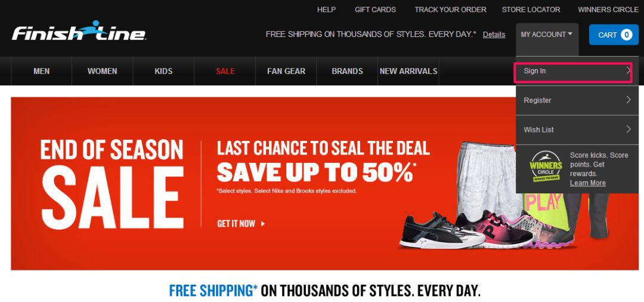Viewport: 644px width, 302px height.
Task: Click the chevron beside Wish List
Action: pyautogui.click(x=628, y=130)
